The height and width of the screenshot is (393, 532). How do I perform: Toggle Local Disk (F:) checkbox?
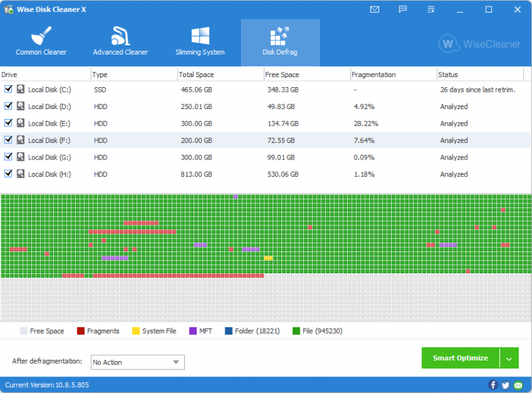tap(8, 140)
